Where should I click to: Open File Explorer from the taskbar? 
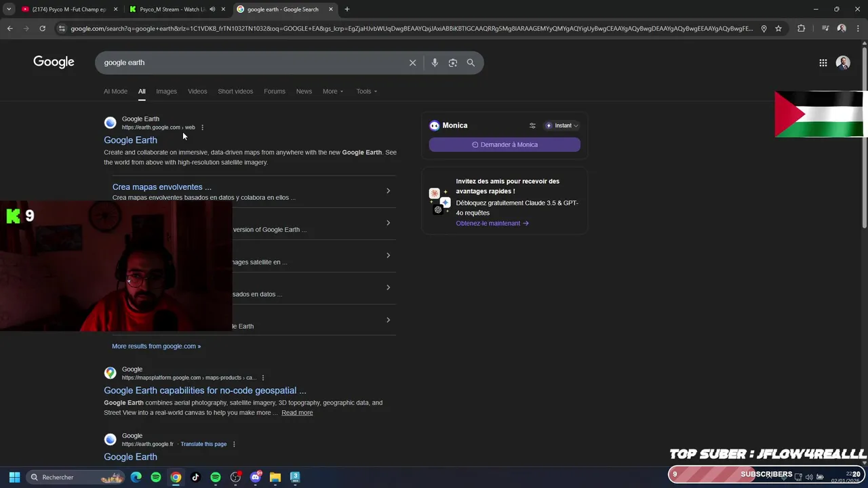click(x=275, y=477)
